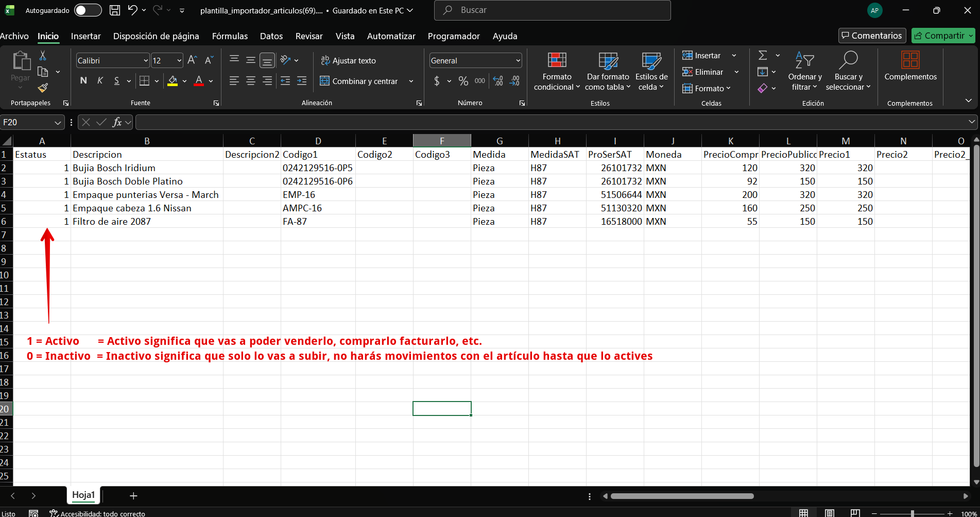This screenshot has width=980, height=517.
Task: Open the Comentarios button
Action: click(872, 36)
